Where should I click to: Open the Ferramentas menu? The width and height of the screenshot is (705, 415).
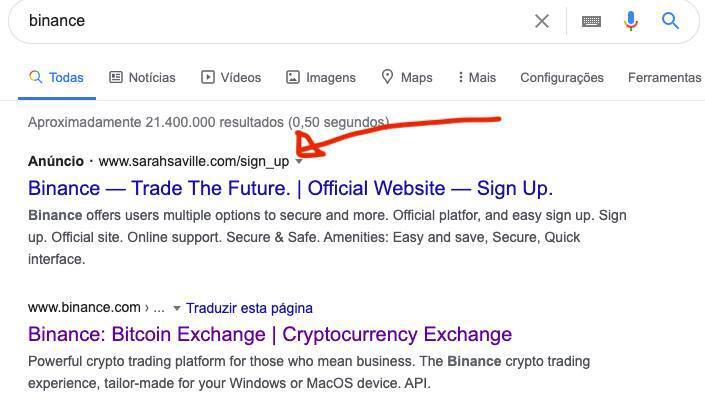pos(664,77)
